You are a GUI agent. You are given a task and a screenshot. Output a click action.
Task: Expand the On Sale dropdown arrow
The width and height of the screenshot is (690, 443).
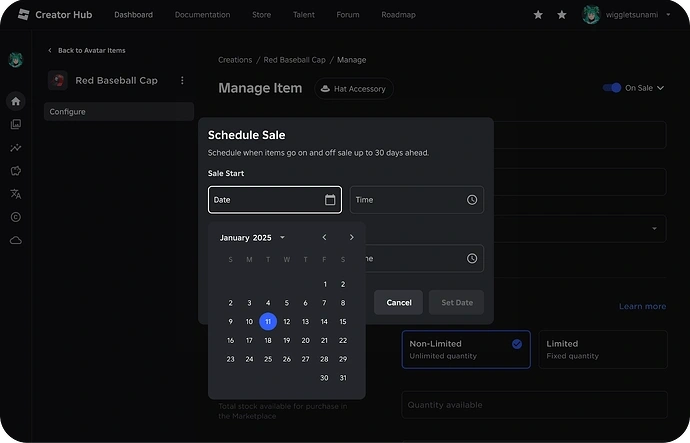661,88
